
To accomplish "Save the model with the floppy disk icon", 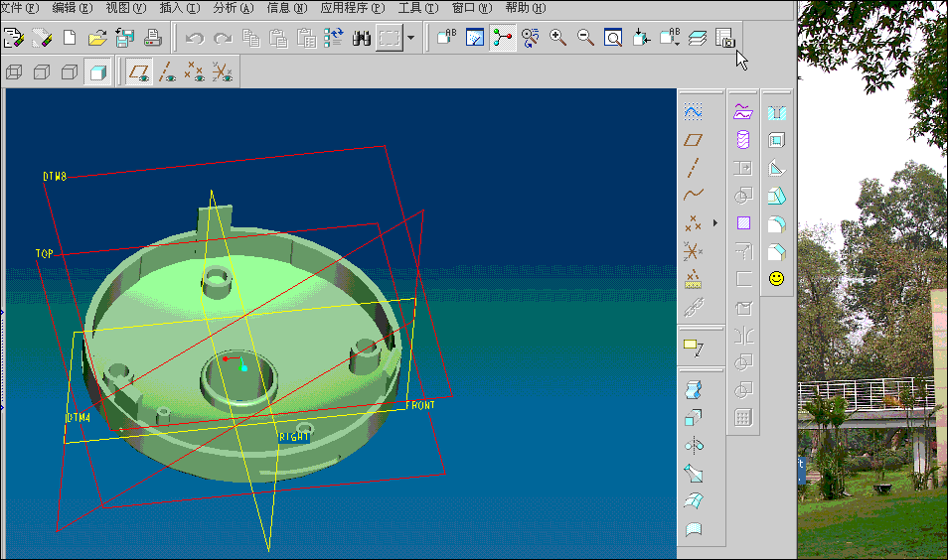I will click(x=124, y=38).
